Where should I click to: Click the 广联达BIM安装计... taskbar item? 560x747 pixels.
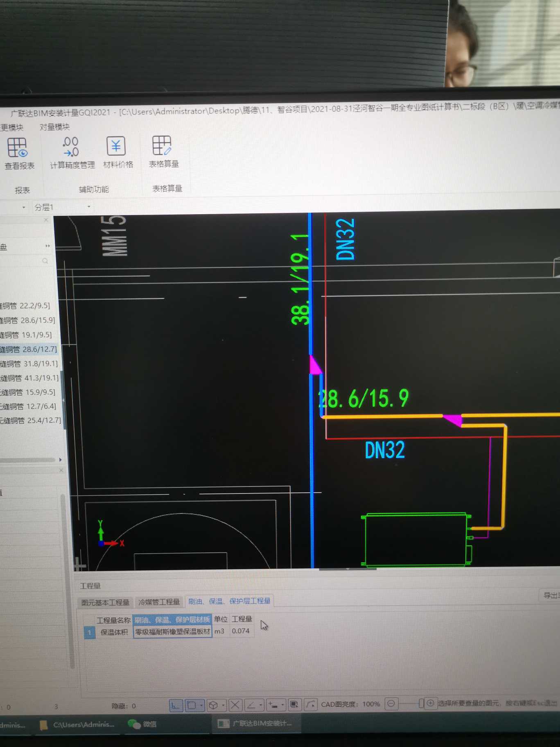[x=255, y=723]
